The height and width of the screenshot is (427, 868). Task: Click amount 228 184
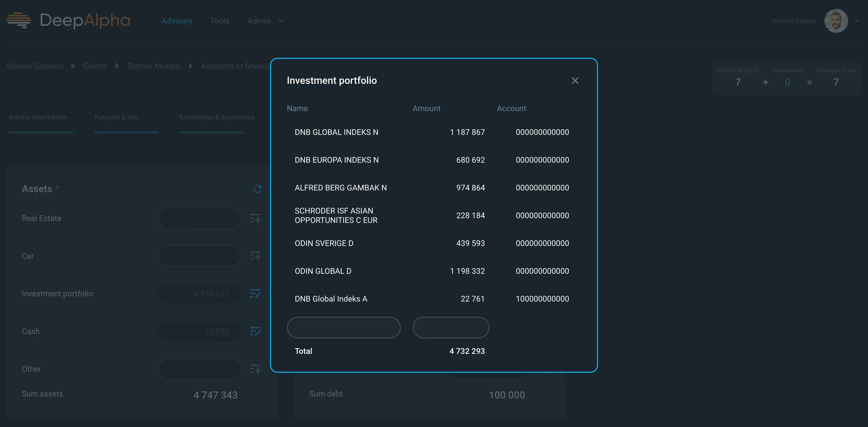tap(470, 215)
